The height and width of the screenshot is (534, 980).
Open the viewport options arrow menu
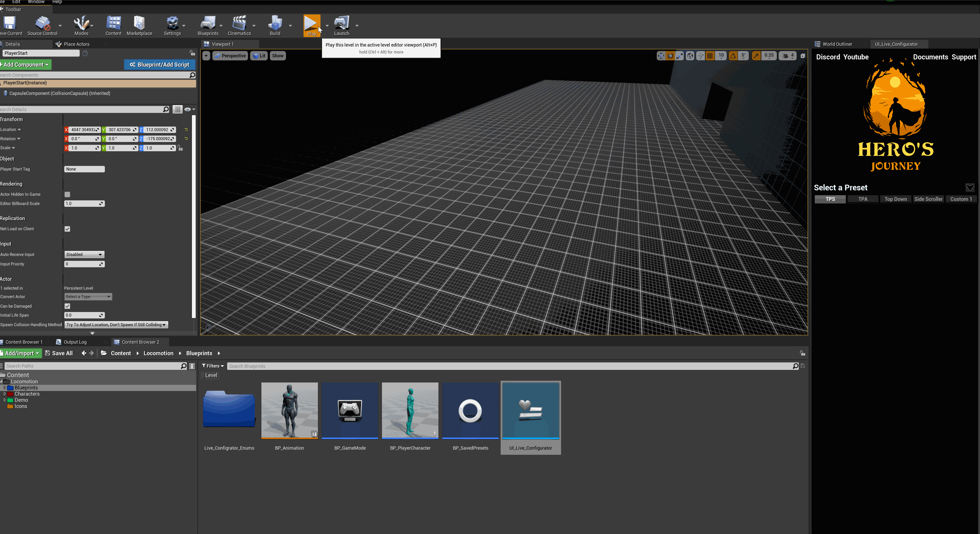click(x=206, y=56)
